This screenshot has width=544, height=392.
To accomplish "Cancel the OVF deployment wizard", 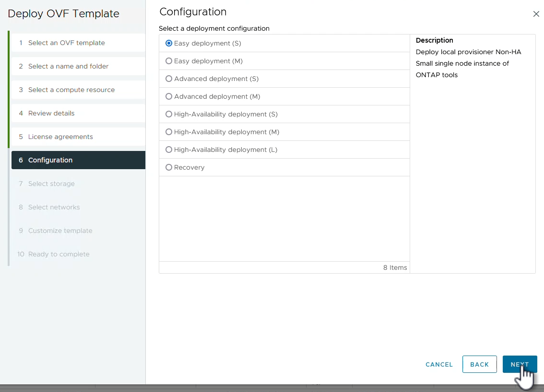I will click(439, 364).
